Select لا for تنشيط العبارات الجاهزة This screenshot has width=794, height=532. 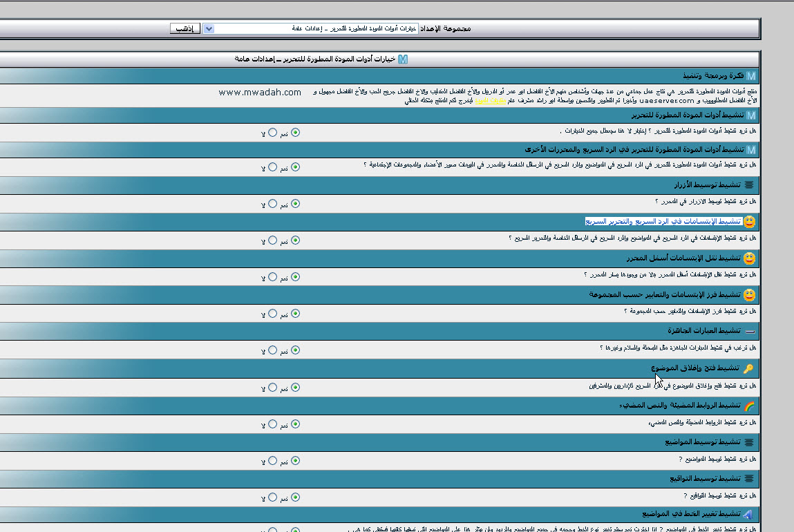coord(272,350)
